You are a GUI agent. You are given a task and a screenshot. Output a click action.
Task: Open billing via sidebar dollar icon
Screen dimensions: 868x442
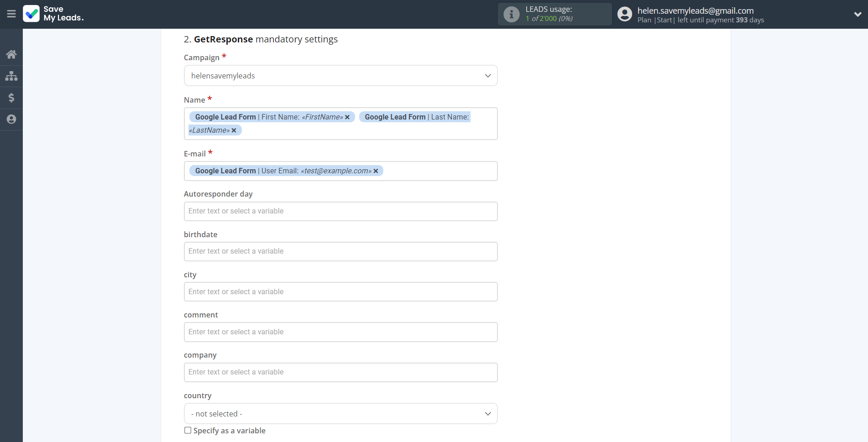[x=11, y=98]
